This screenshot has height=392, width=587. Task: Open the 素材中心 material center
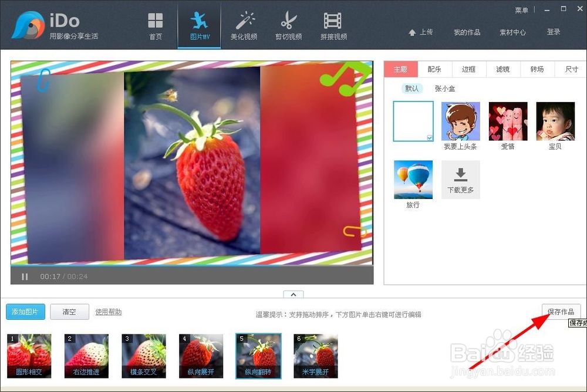513,32
